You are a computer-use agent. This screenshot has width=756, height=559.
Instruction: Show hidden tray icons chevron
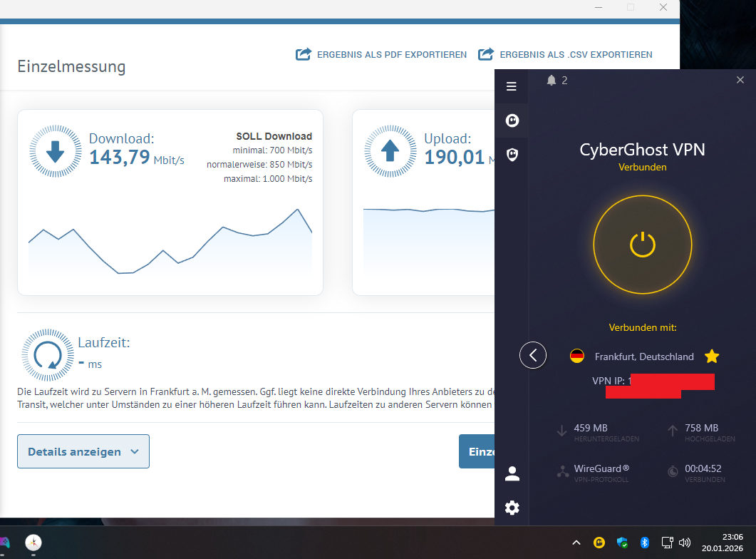click(576, 543)
